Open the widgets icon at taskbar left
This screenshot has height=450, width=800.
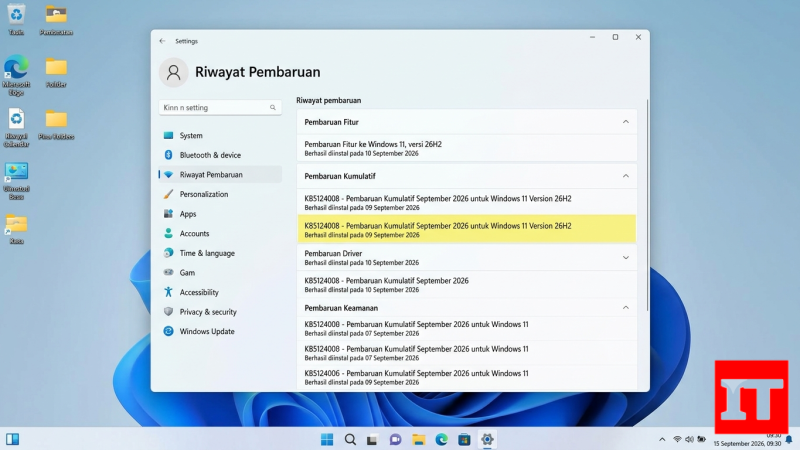[13, 439]
